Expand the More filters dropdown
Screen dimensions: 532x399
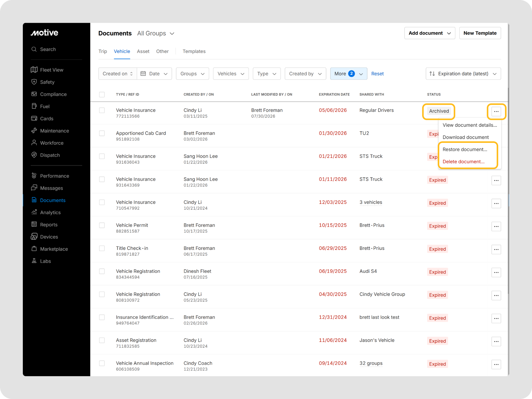(349, 74)
